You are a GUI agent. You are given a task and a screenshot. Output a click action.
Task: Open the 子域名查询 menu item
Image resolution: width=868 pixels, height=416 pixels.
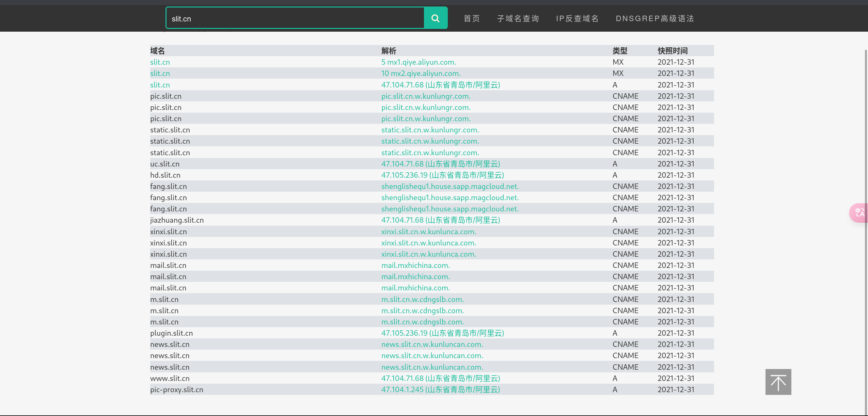click(x=518, y=18)
